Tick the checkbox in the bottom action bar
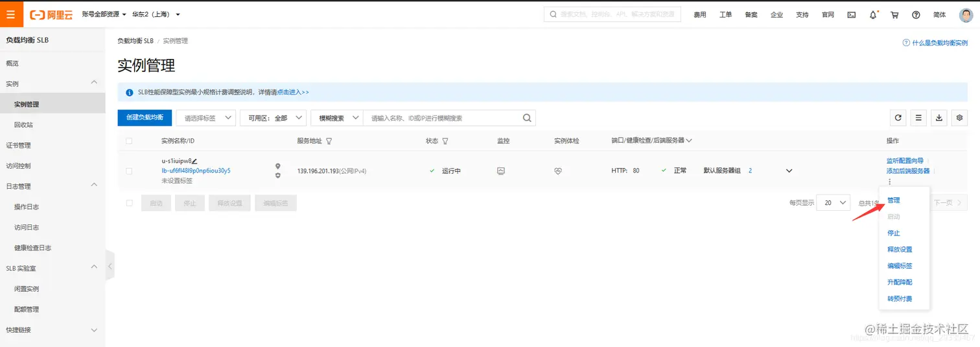 (129, 203)
